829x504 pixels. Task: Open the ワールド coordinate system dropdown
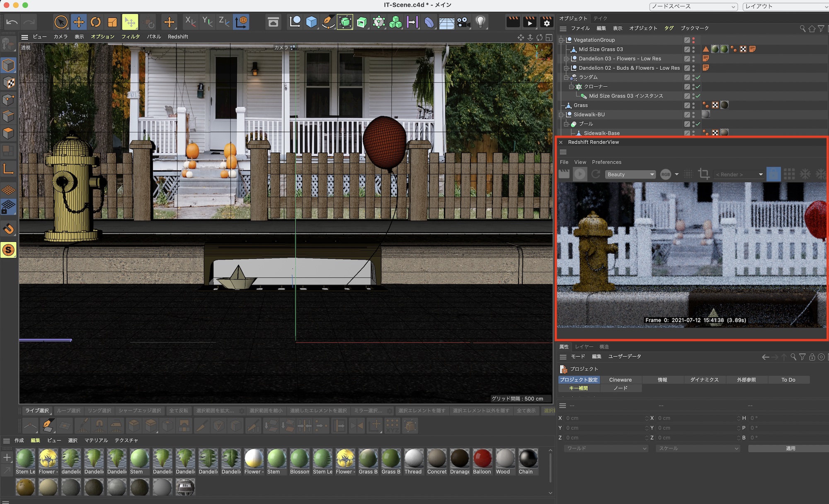pos(606,449)
